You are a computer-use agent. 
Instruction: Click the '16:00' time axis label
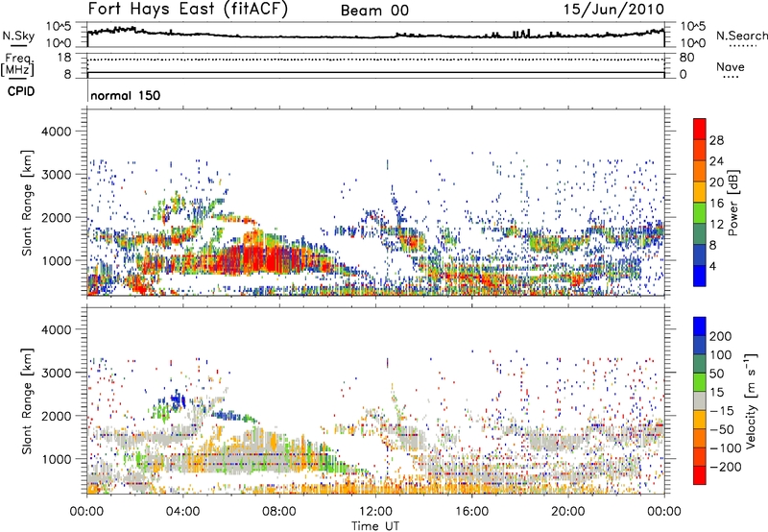tap(471, 512)
